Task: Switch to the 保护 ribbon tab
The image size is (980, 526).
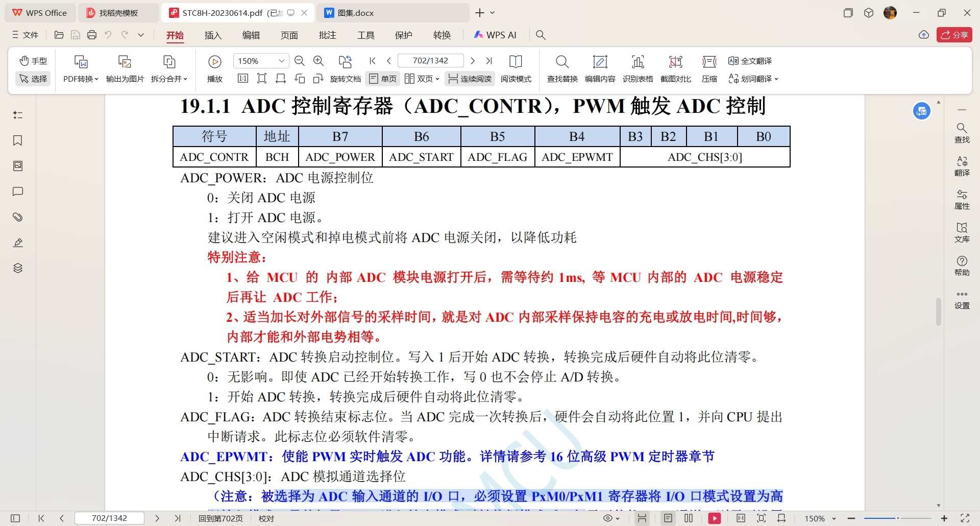Action: tap(403, 35)
